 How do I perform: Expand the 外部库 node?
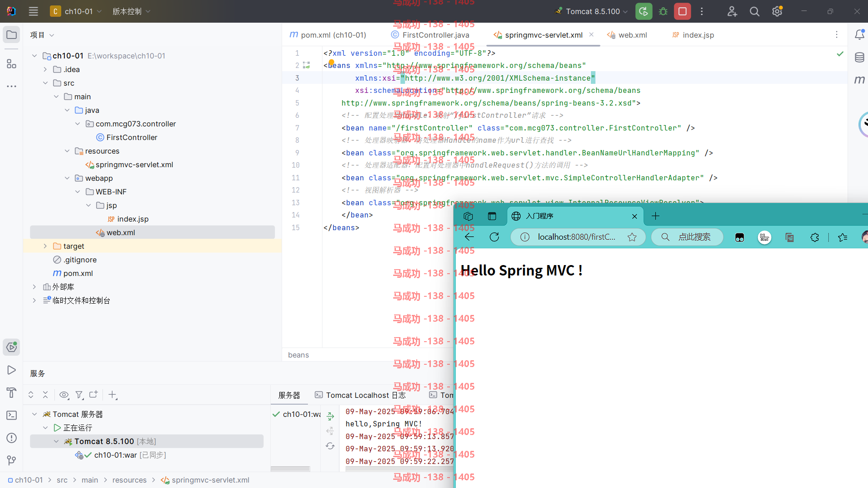click(x=34, y=287)
